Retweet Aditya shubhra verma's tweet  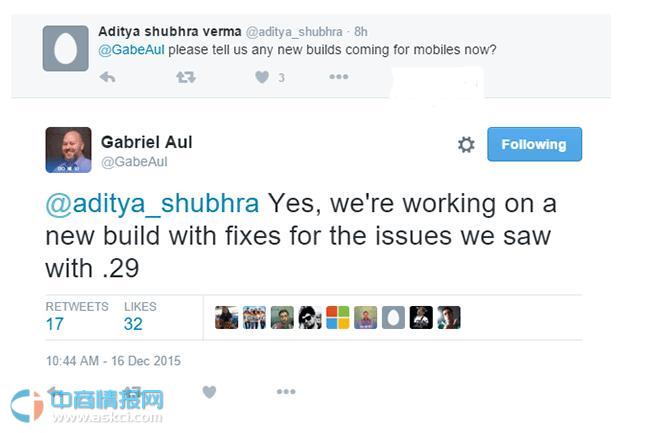tap(185, 77)
